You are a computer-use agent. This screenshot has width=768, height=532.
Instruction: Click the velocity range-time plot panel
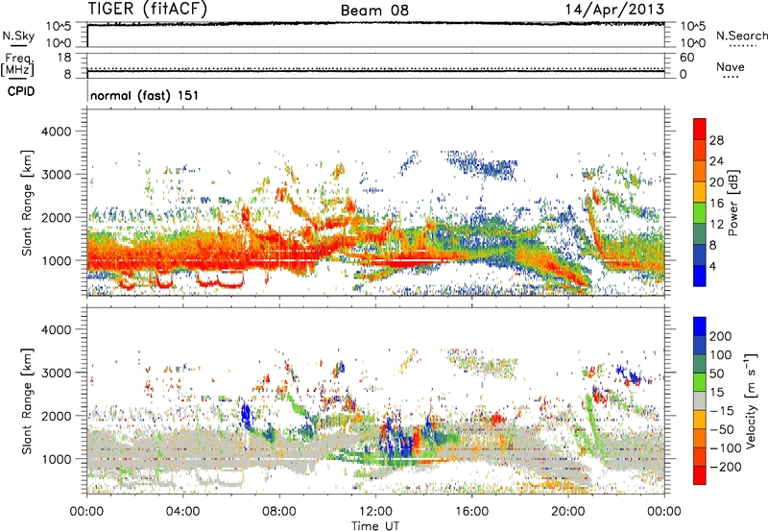(x=375, y=400)
